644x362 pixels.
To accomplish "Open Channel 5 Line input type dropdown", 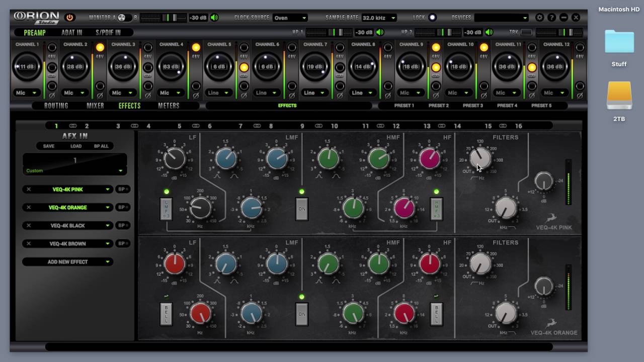I will point(219,93).
